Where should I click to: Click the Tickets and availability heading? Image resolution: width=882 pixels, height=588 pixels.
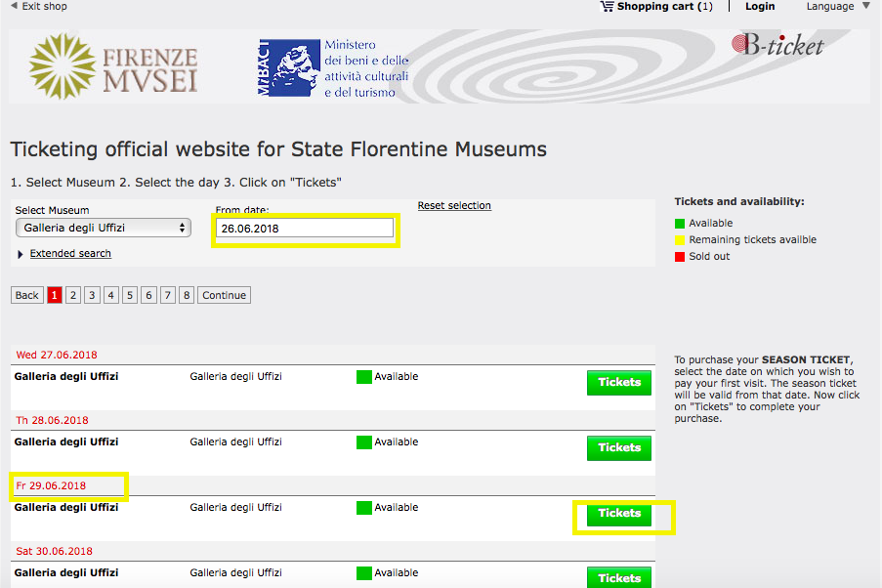[x=739, y=201]
